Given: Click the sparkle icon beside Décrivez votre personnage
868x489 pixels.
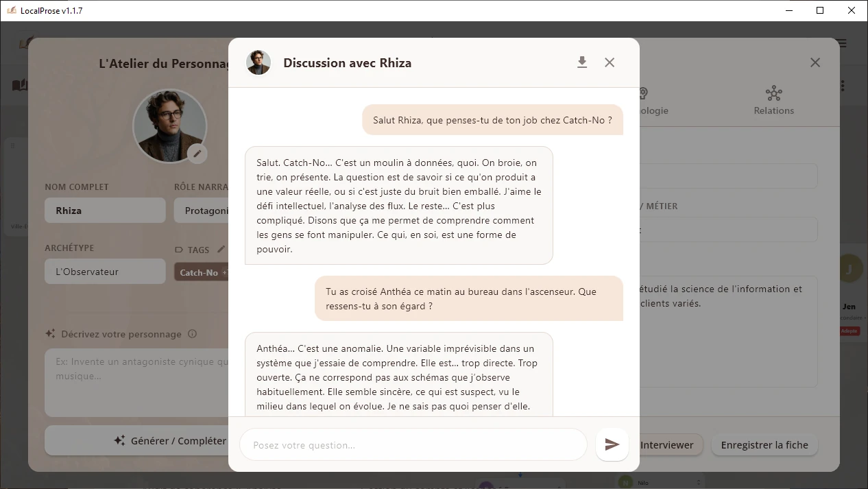Looking at the screenshot, I should pyautogui.click(x=49, y=333).
